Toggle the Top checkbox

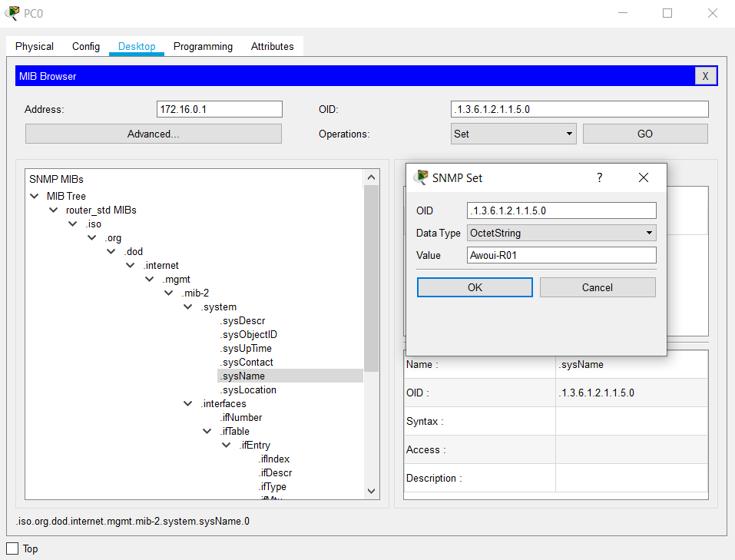tap(12, 548)
